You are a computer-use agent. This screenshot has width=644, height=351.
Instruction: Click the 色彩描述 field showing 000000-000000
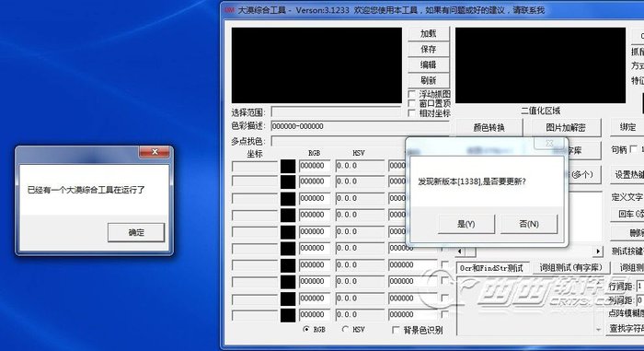[x=360, y=126]
